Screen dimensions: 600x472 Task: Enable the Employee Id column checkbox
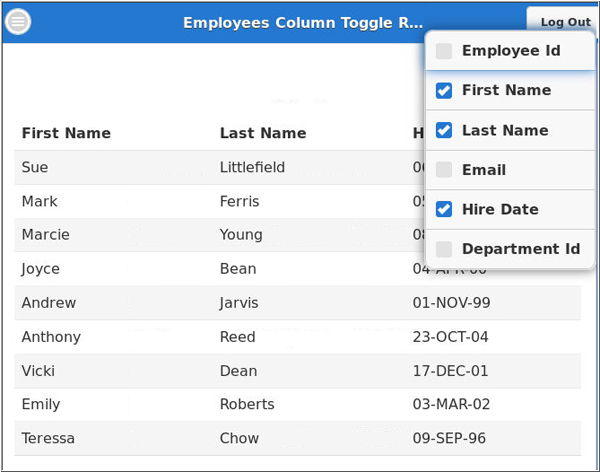click(444, 51)
